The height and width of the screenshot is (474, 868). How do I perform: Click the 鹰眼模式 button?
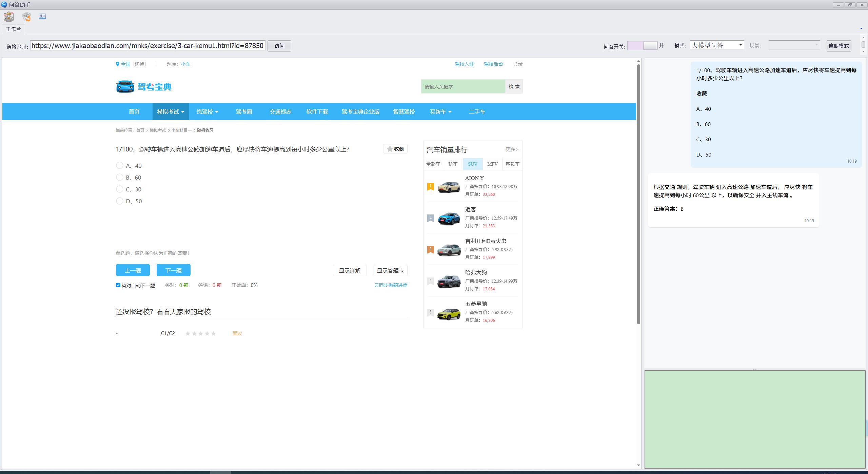pyautogui.click(x=839, y=46)
